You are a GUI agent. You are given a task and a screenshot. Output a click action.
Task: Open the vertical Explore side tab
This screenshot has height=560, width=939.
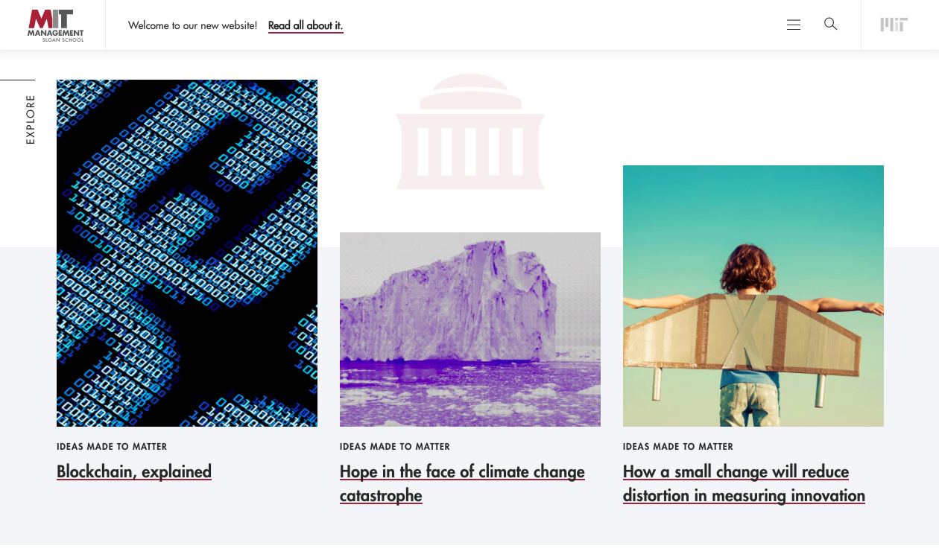[31, 119]
